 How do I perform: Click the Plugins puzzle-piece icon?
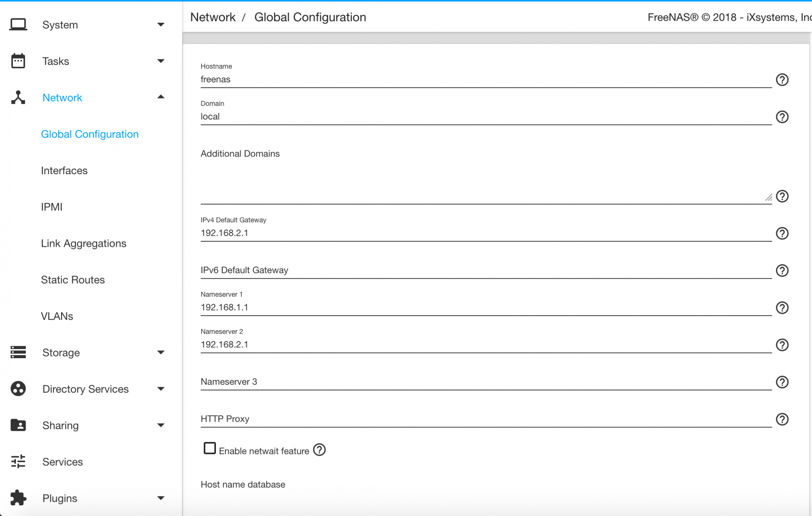coord(18,498)
